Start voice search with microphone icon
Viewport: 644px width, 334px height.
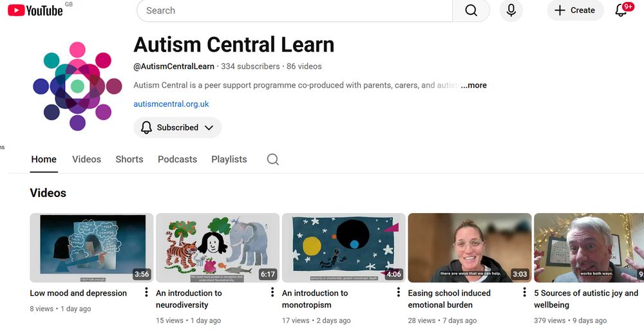(511, 10)
